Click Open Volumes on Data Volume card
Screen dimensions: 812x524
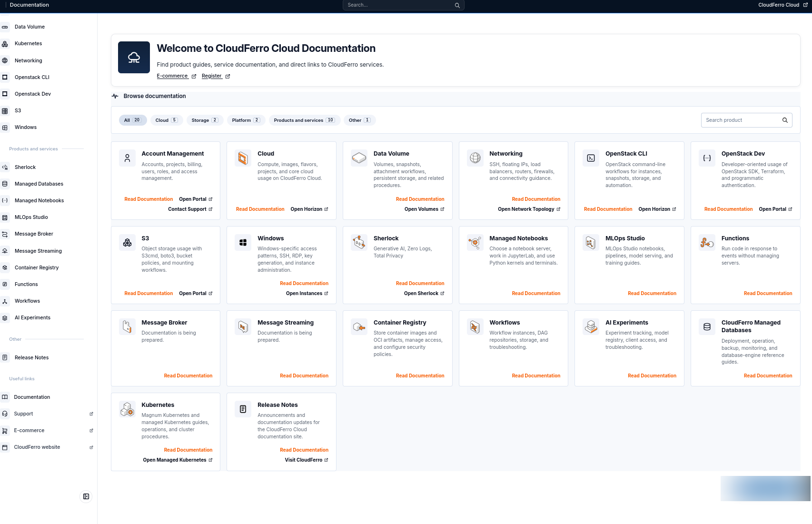point(424,209)
